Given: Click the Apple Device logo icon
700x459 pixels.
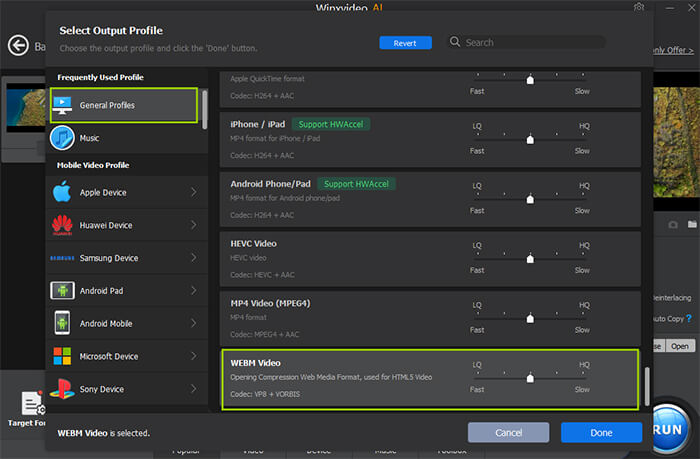Looking at the screenshot, I should pos(62,192).
